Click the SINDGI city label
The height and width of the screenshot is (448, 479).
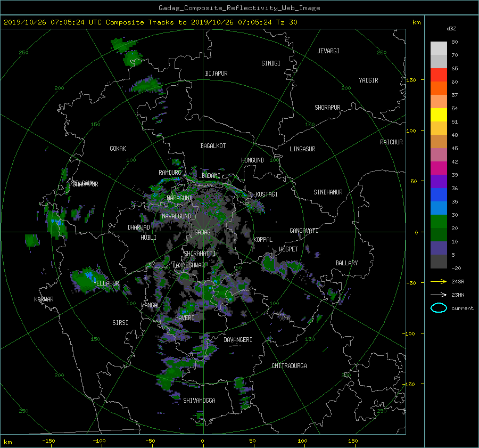coord(271,63)
